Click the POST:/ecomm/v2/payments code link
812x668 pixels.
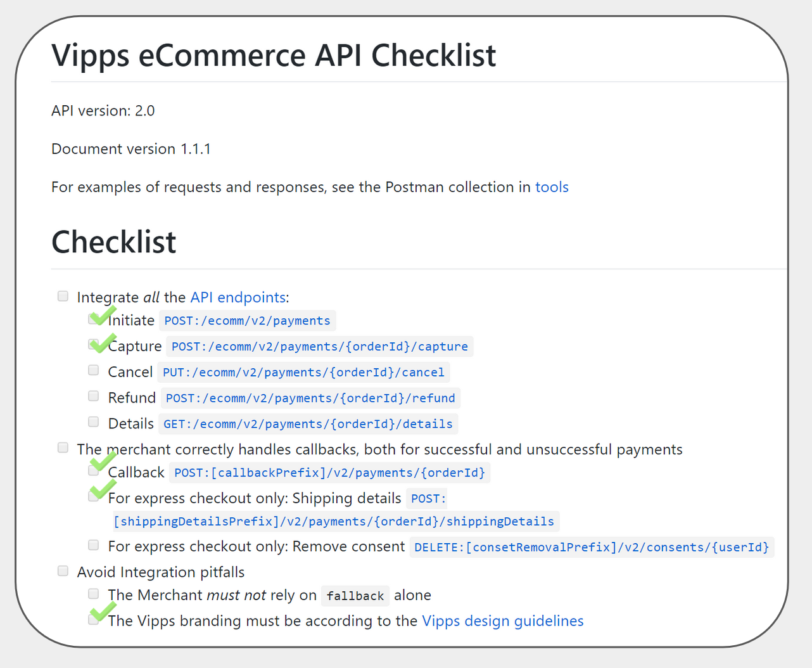[x=247, y=321]
